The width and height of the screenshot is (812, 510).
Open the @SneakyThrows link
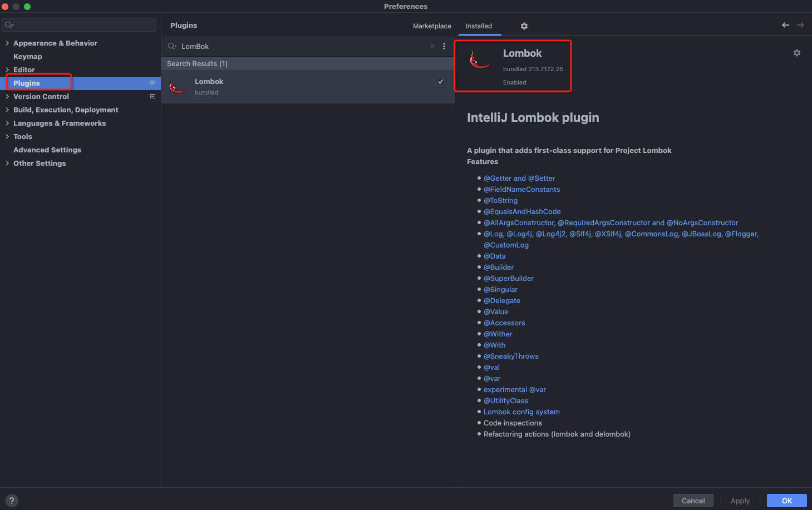pos(511,356)
